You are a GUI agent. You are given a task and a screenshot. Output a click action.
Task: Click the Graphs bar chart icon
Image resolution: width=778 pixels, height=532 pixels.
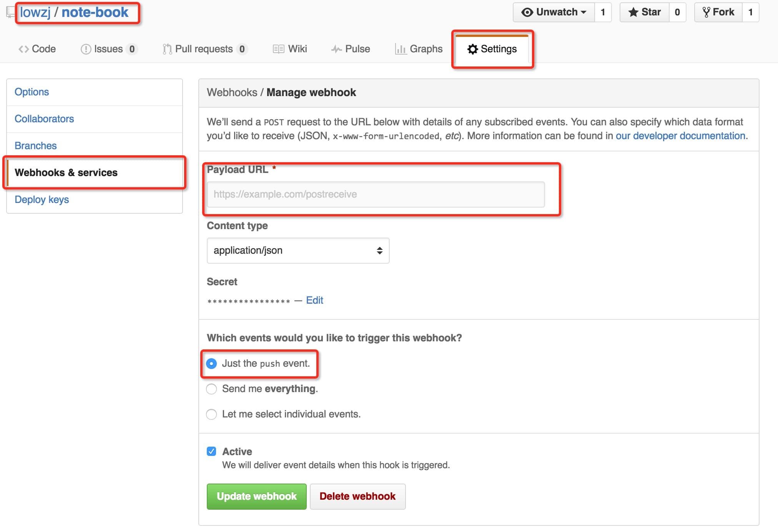point(401,49)
